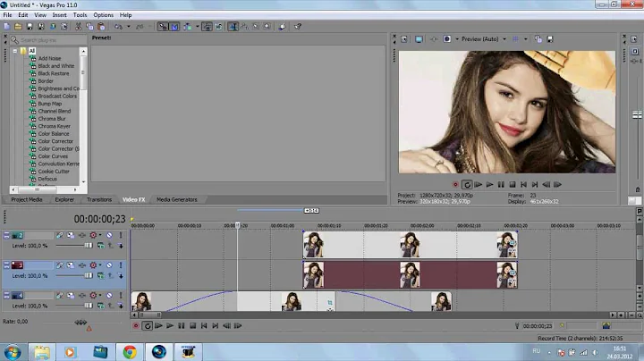This screenshot has height=361, width=644.
Task: Open automation settings dropdown on track 2
Action: 100,235
